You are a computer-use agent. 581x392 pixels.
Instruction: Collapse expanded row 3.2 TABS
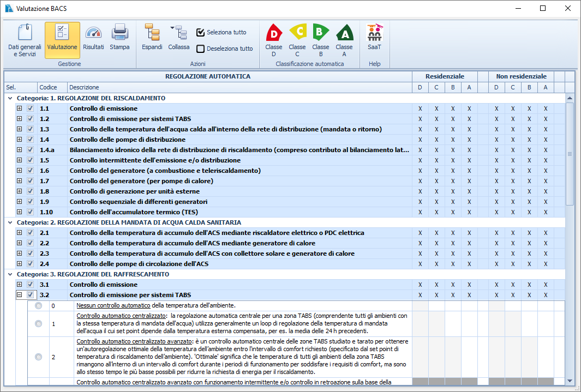pyautogui.click(x=20, y=295)
